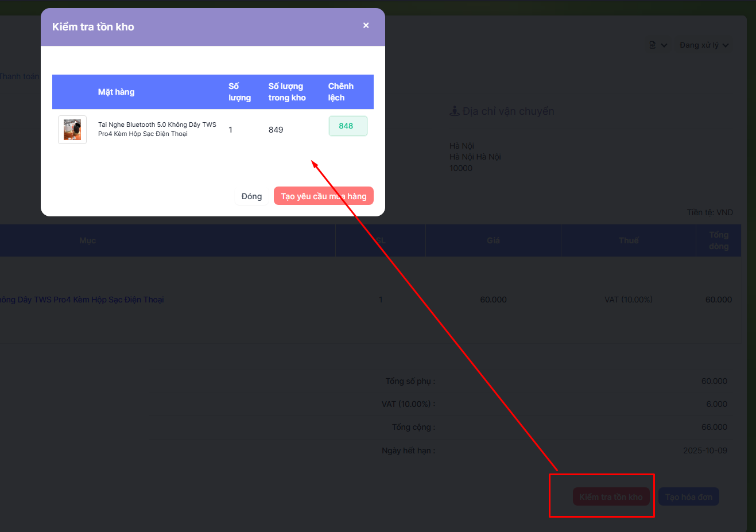Click the Thuế column header
This screenshot has height=532, width=756.
629,240
